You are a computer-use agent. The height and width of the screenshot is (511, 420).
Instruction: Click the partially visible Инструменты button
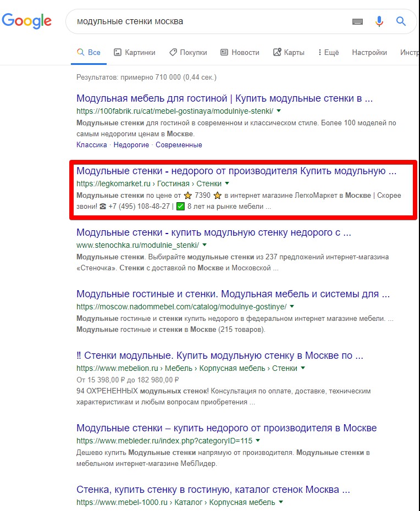coord(410,52)
